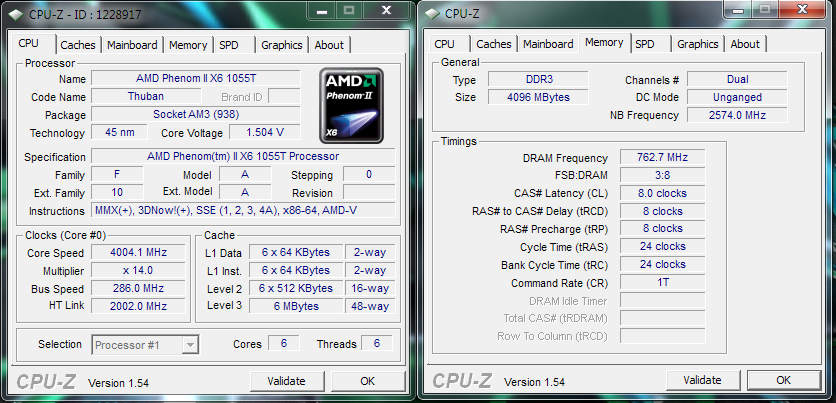
Task: Switch to the Mainboard tab in the processor window
Action: [132, 45]
